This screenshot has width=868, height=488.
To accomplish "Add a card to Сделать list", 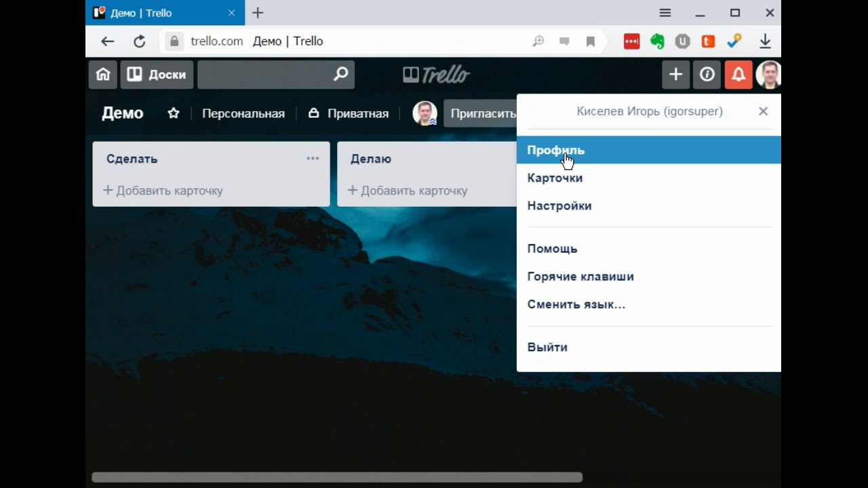I will point(163,190).
